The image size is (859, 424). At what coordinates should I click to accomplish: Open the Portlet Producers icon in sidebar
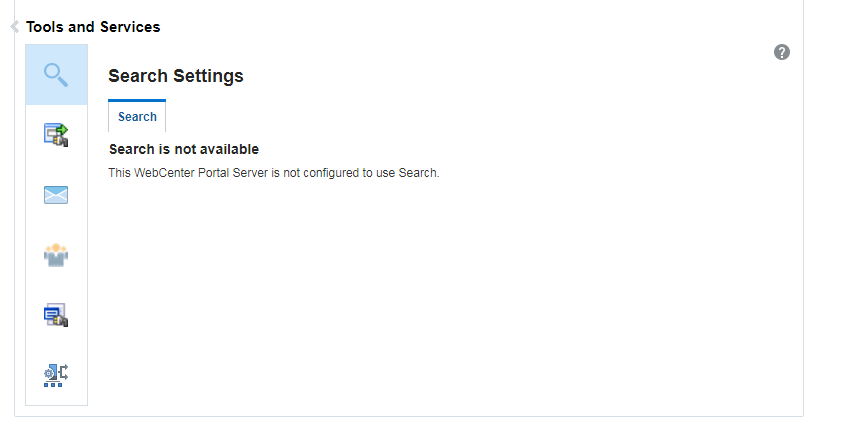click(56, 135)
